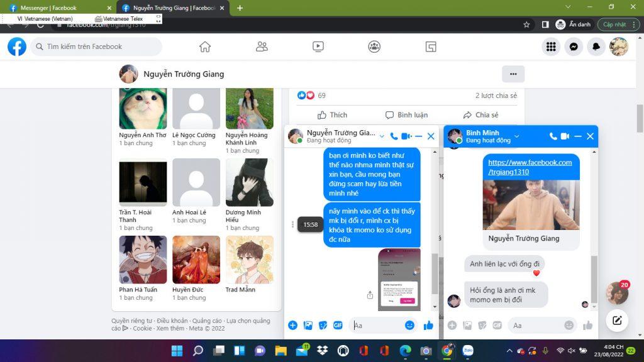Image resolution: width=644 pixels, height=362 pixels.
Task: Open the Watch video tab icon
Action: point(318,47)
